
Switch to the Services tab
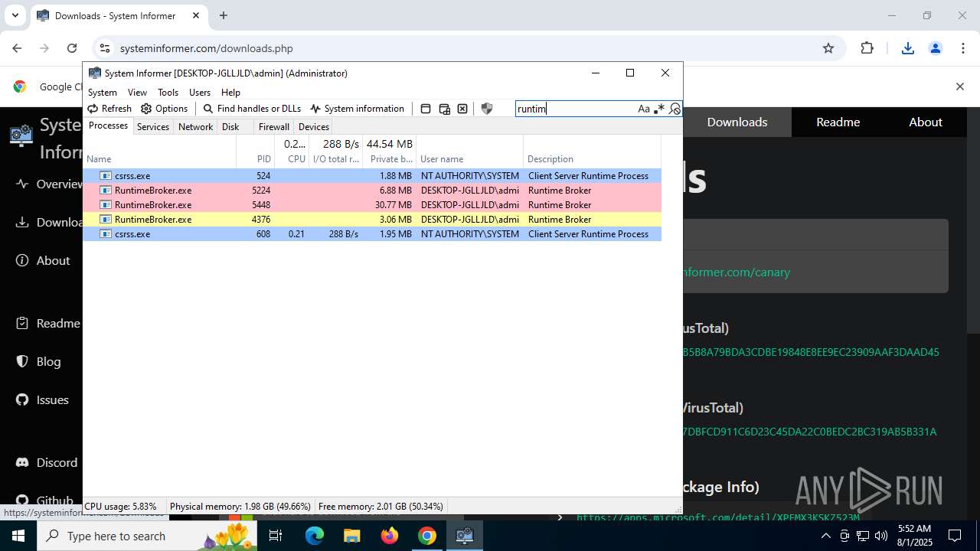(153, 127)
